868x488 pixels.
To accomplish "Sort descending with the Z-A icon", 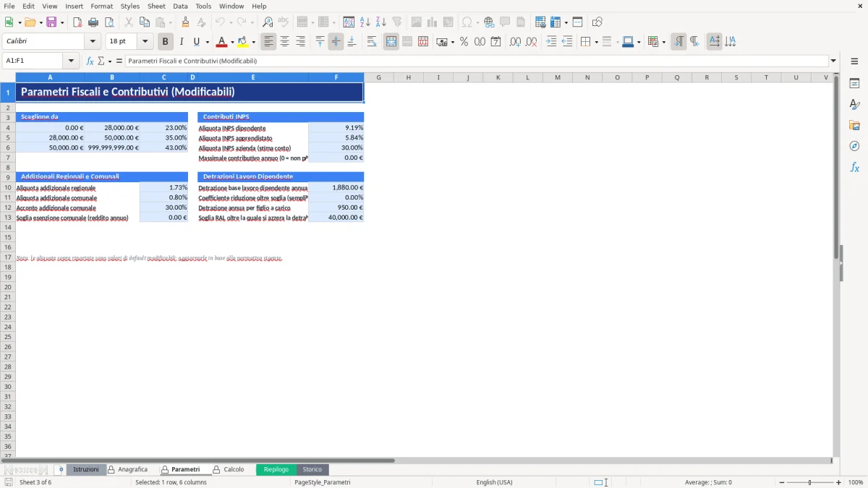I will [381, 22].
